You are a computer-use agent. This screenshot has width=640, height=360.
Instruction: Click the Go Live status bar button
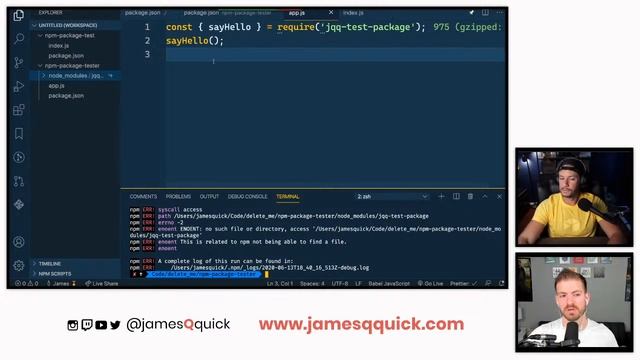tap(430, 283)
